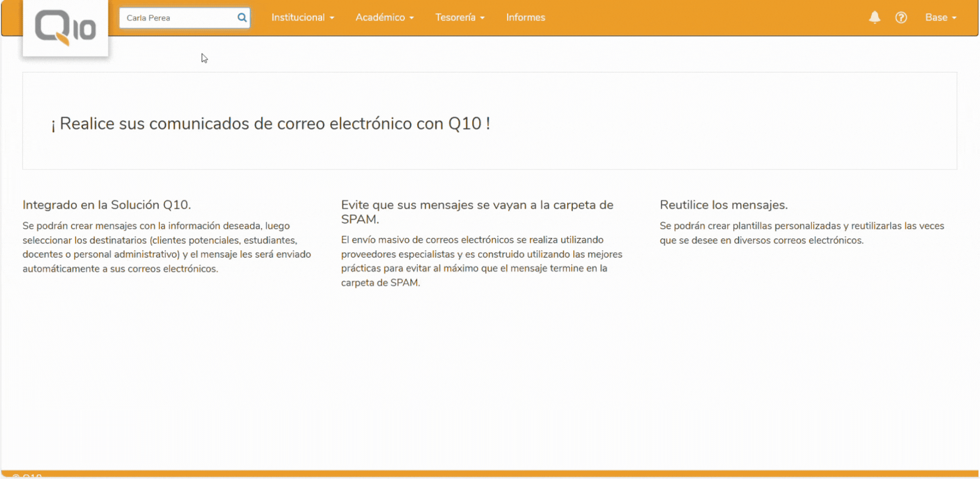Viewport: 980px width, 479px height.
Task: Click the Integrado en la Solución Q10 heading
Action: [107, 205]
